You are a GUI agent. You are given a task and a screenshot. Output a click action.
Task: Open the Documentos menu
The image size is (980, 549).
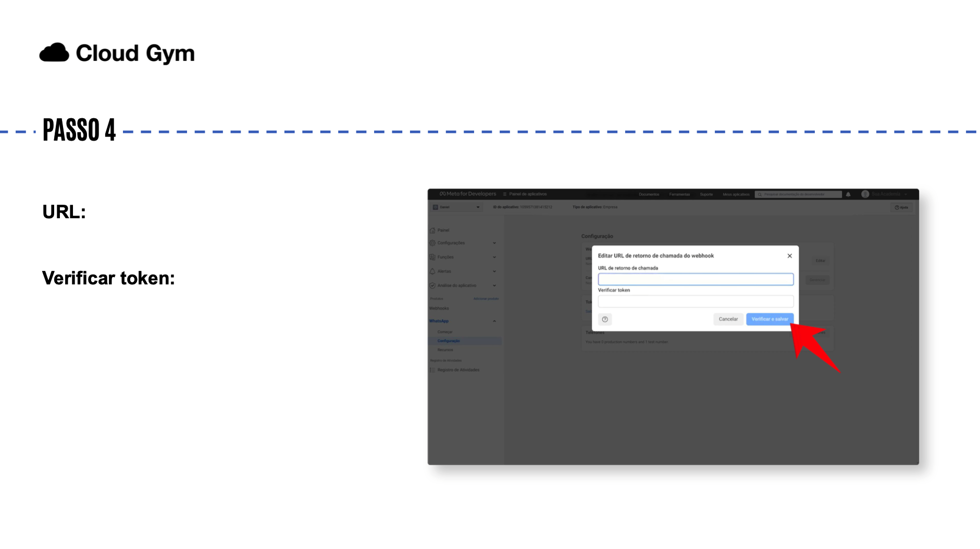[649, 194]
